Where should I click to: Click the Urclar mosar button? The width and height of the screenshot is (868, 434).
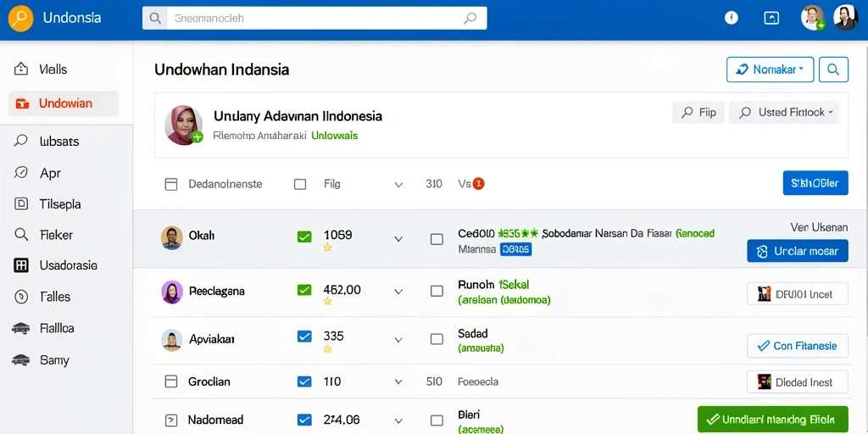click(x=797, y=251)
